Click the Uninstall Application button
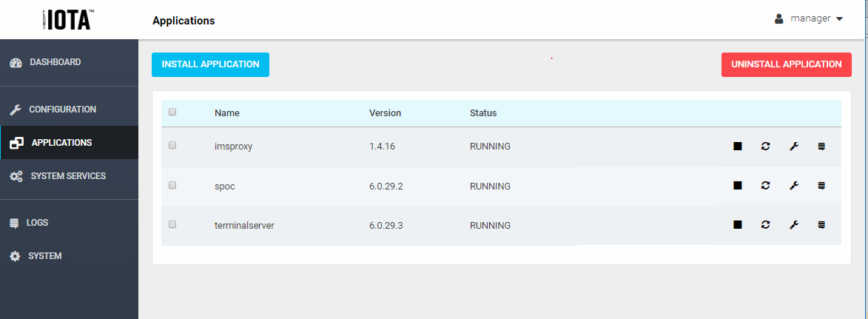Viewport: 868px width, 319px height. [x=786, y=64]
